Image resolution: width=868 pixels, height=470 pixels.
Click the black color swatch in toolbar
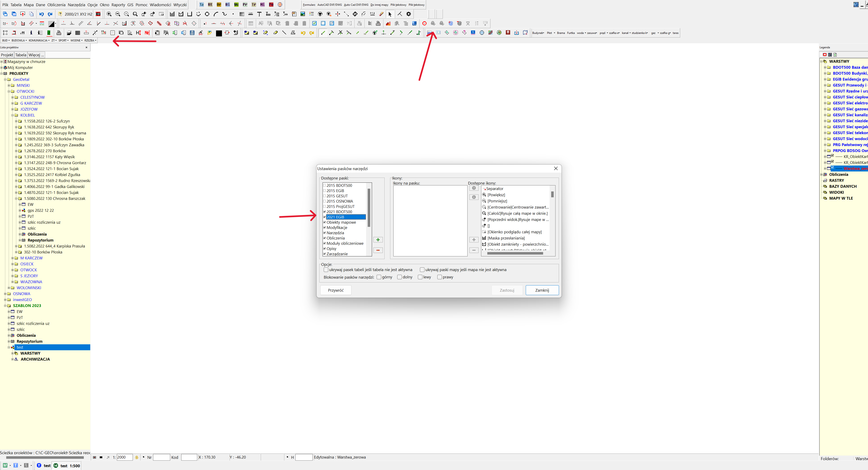[219, 33]
